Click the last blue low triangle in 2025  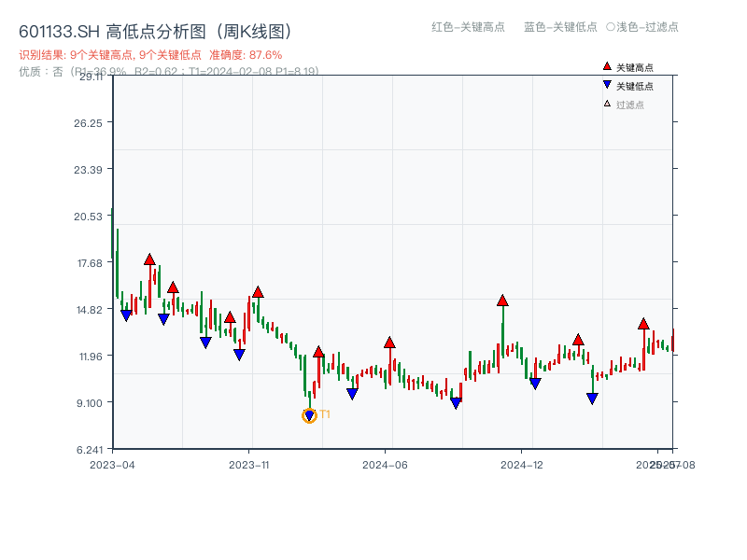[592, 399]
